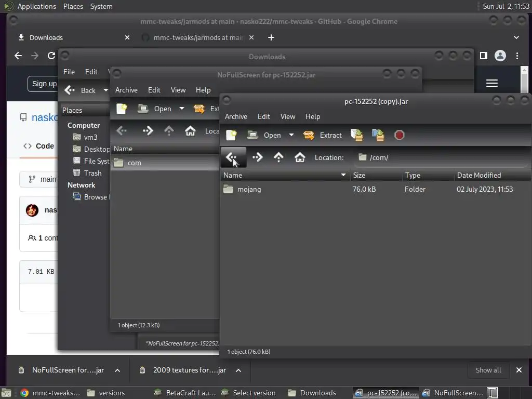Expand Back history dropdown in Downloads window
The image size is (532, 399).
pyautogui.click(x=106, y=90)
